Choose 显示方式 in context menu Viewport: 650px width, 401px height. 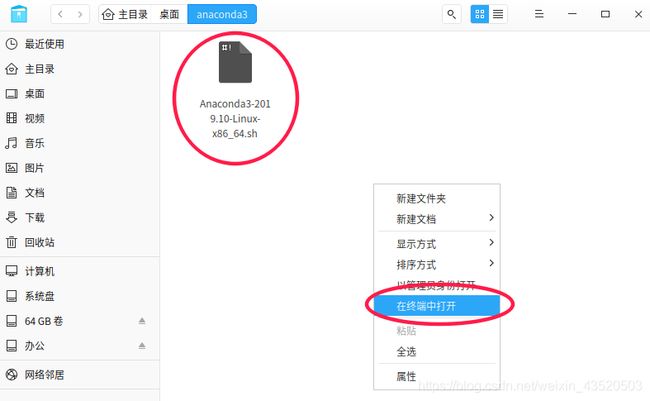tap(437, 244)
